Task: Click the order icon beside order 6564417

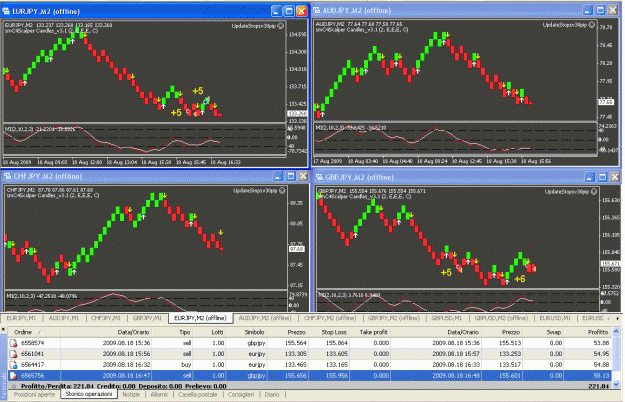Action: click(13, 365)
